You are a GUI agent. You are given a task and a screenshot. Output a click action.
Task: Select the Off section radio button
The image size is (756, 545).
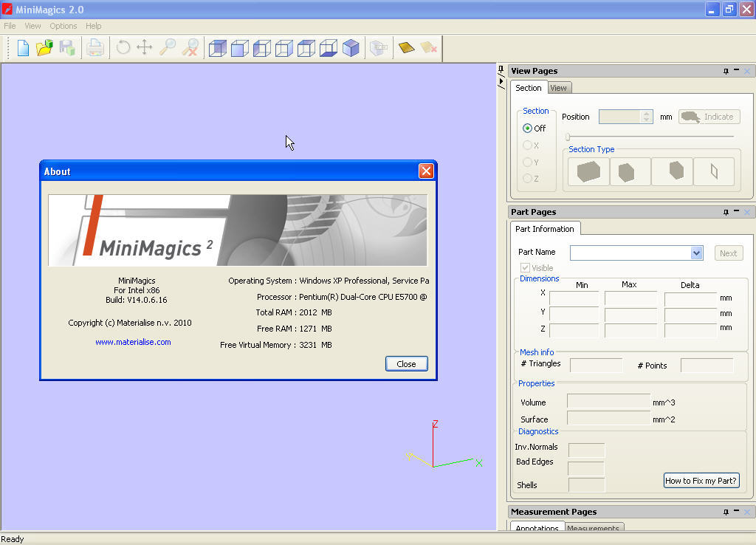tap(527, 128)
